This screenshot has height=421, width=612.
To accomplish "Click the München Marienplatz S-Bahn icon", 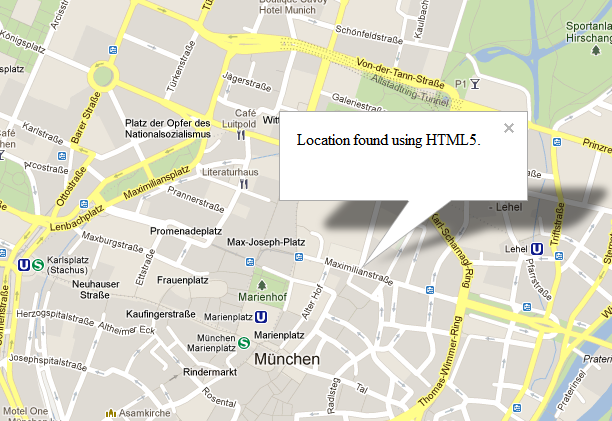I will point(244,343).
